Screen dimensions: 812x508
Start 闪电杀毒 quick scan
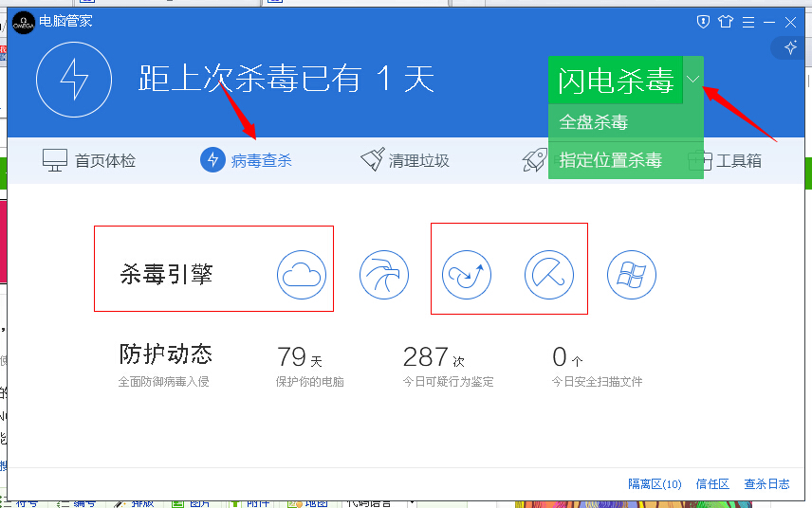(x=616, y=81)
